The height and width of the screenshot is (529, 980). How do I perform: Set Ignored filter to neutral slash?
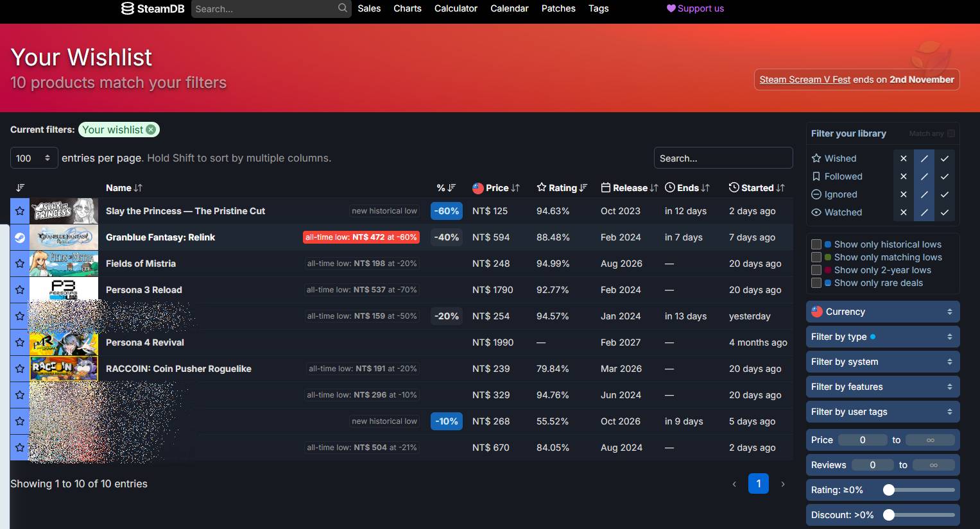tap(924, 194)
